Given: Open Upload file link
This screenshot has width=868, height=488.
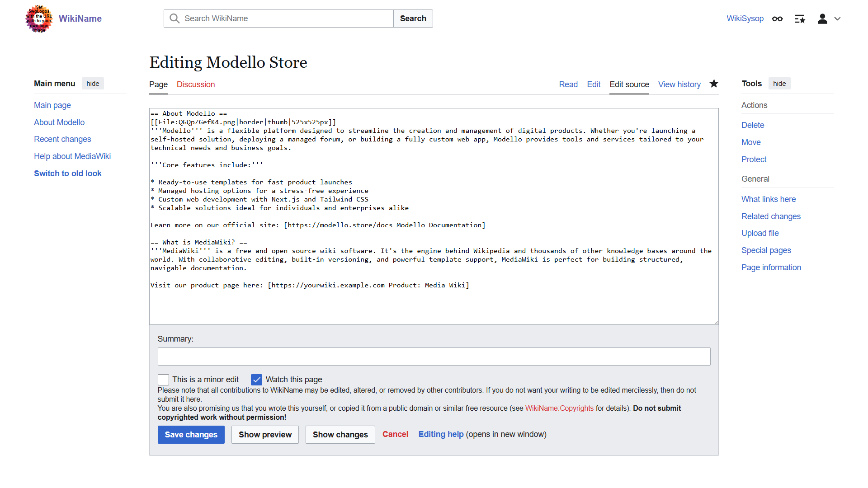Looking at the screenshot, I should coord(760,233).
